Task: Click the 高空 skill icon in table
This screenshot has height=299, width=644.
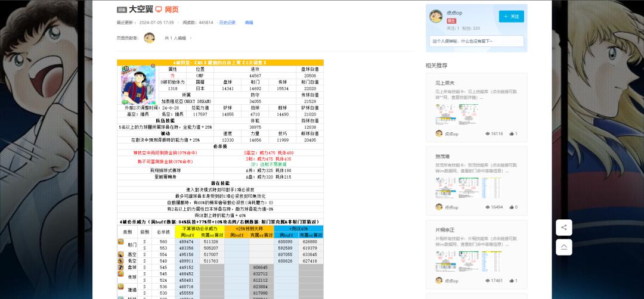Action: pyautogui.click(x=120, y=254)
